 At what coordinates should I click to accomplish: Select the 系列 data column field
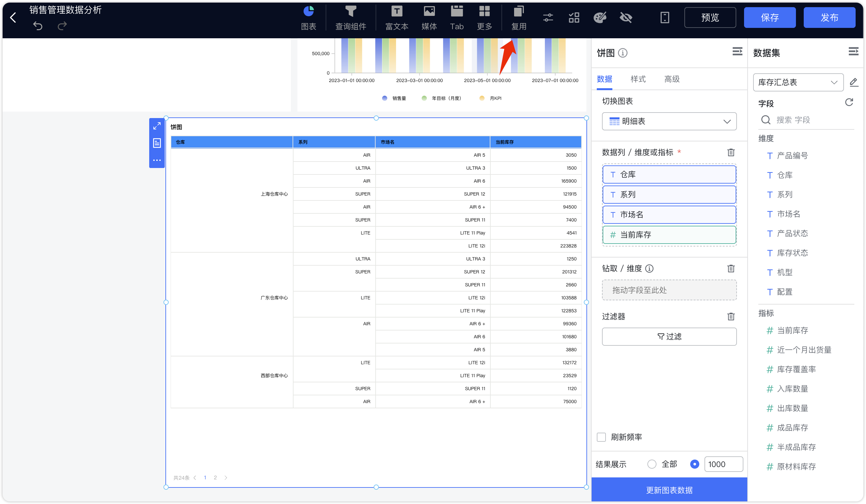pos(669,195)
